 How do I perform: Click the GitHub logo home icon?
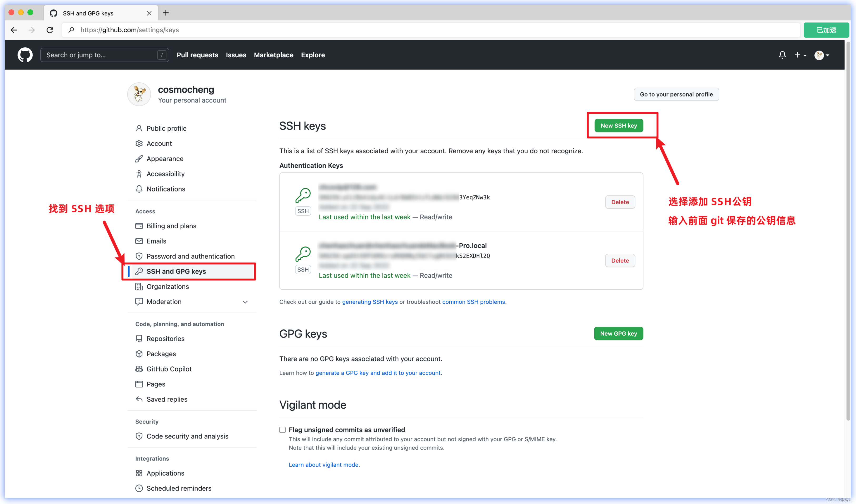click(25, 55)
